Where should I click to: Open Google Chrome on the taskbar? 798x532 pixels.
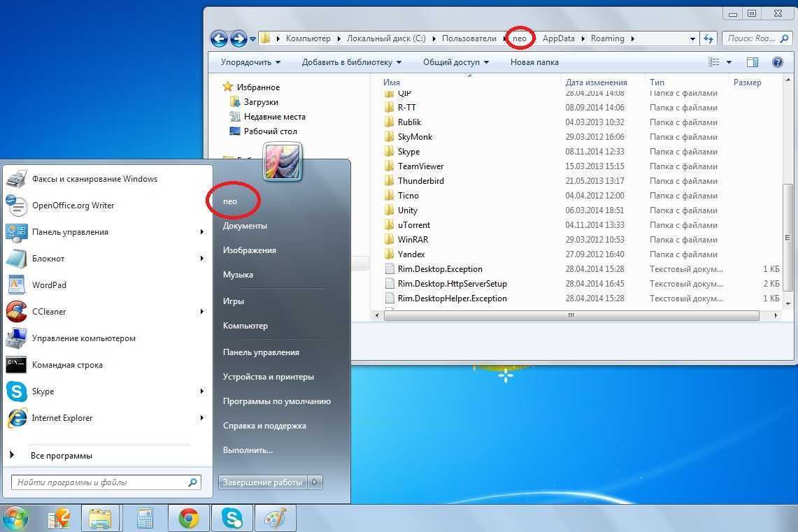coord(189,519)
